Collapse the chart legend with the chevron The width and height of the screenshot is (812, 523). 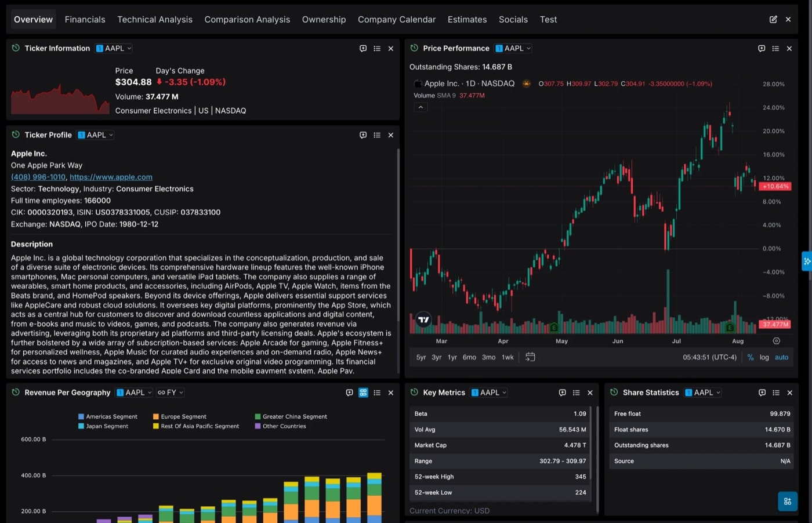click(420, 107)
